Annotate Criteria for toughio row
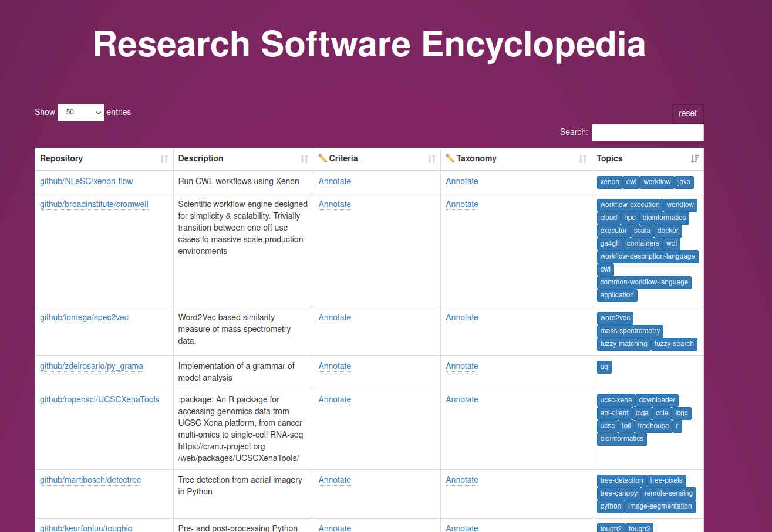 coord(335,528)
